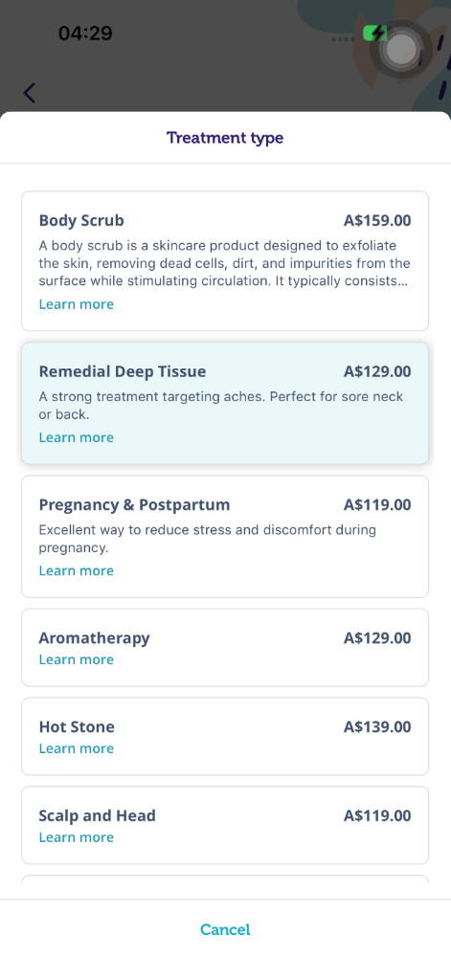The height and width of the screenshot is (980, 451).
Task: Expand Learn more for Aromatherapy
Action: pos(77,659)
